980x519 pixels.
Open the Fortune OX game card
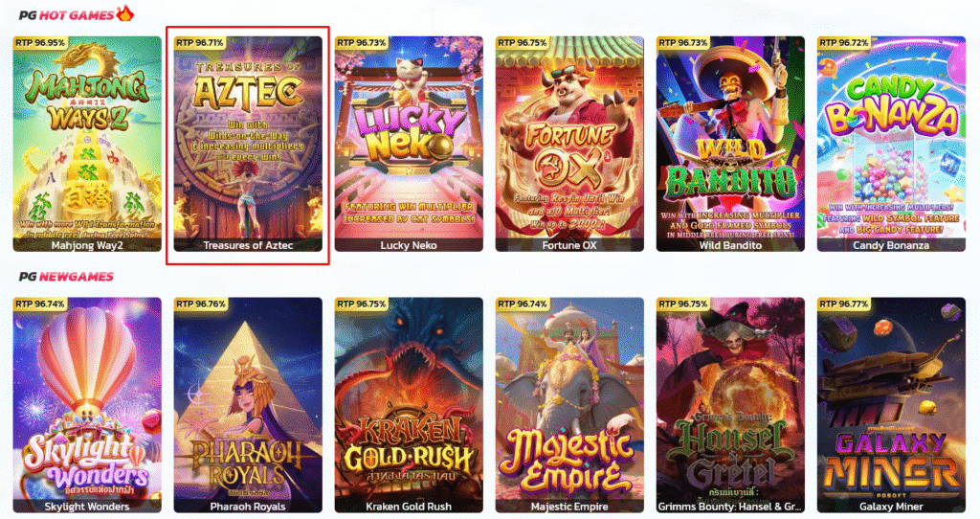pyautogui.click(x=569, y=144)
